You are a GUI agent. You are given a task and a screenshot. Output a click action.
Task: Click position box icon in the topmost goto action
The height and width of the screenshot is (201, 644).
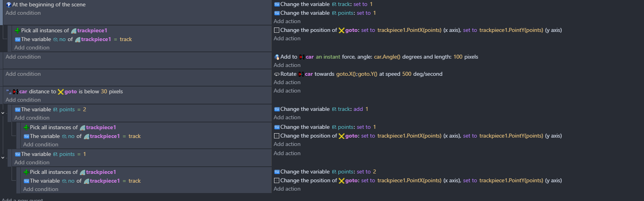(x=276, y=30)
